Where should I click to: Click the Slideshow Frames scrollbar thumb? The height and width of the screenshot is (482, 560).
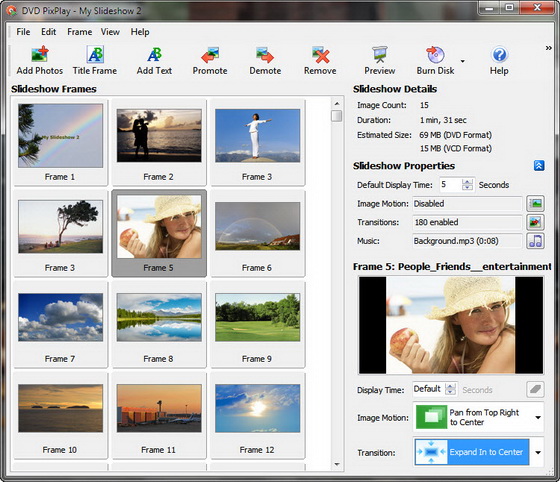pyautogui.click(x=336, y=116)
